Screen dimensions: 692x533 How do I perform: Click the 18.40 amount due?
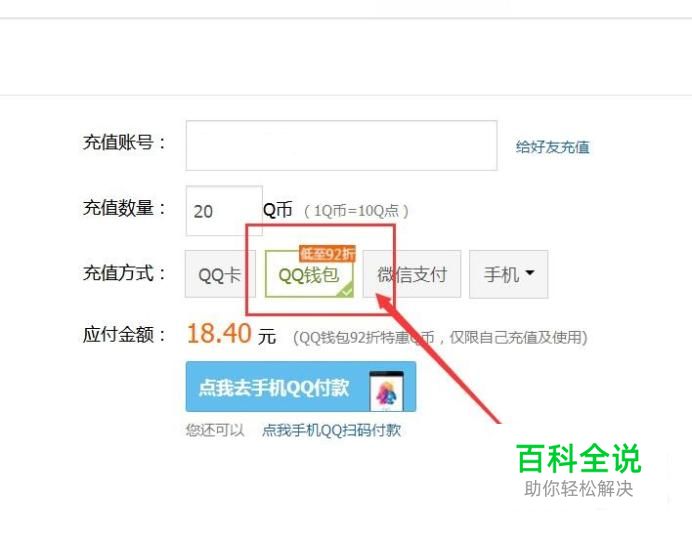click(x=219, y=333)
